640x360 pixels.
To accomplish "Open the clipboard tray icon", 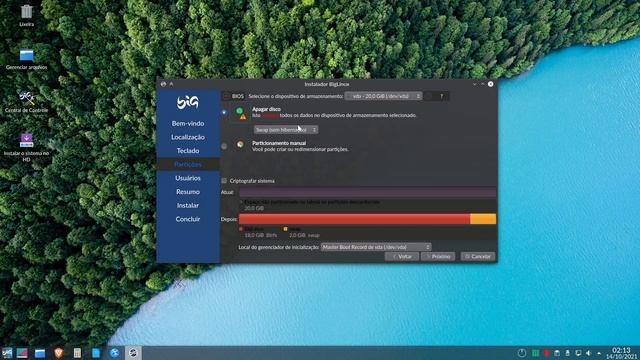I will pyautogui.click(x=557, y=353).
